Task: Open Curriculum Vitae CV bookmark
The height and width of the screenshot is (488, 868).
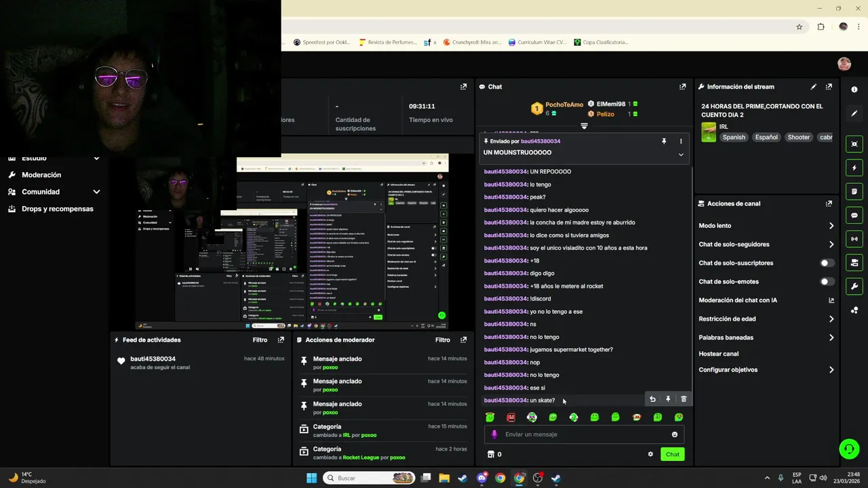Action: tap(537, 42)
